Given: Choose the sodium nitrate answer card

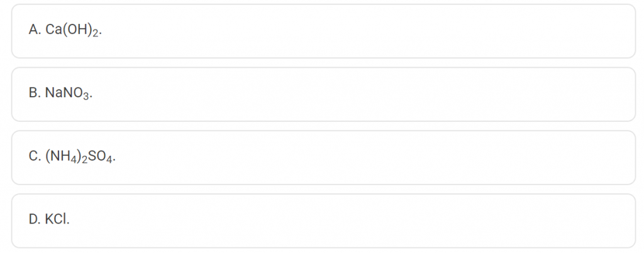Looking at the screenshot, I should click(323, 94).
